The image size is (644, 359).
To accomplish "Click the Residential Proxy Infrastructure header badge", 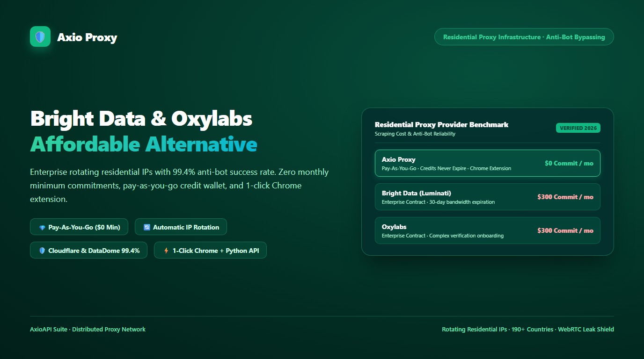I will pyautogui.click(x=524, y=37).
